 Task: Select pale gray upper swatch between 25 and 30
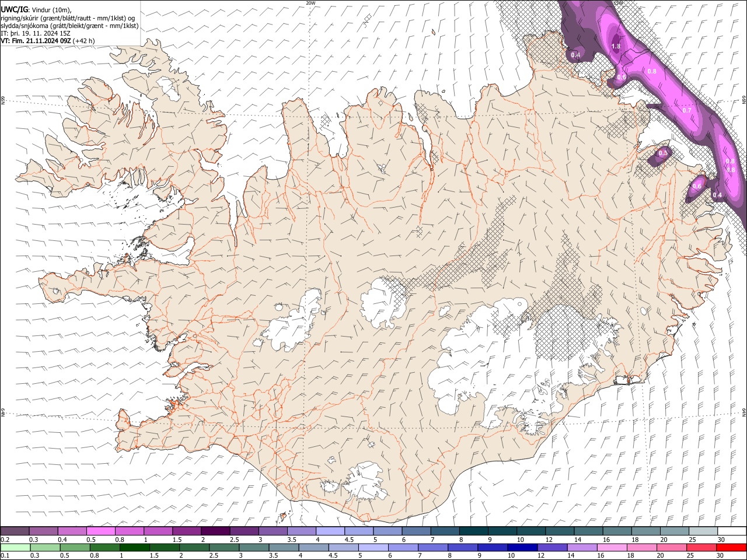tap(703, 531)
